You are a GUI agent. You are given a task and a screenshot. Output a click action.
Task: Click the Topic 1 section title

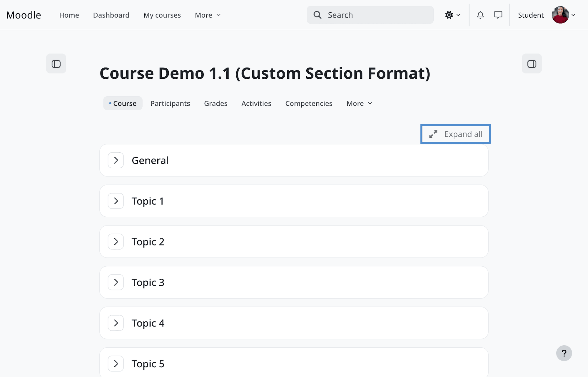point(148,201)
